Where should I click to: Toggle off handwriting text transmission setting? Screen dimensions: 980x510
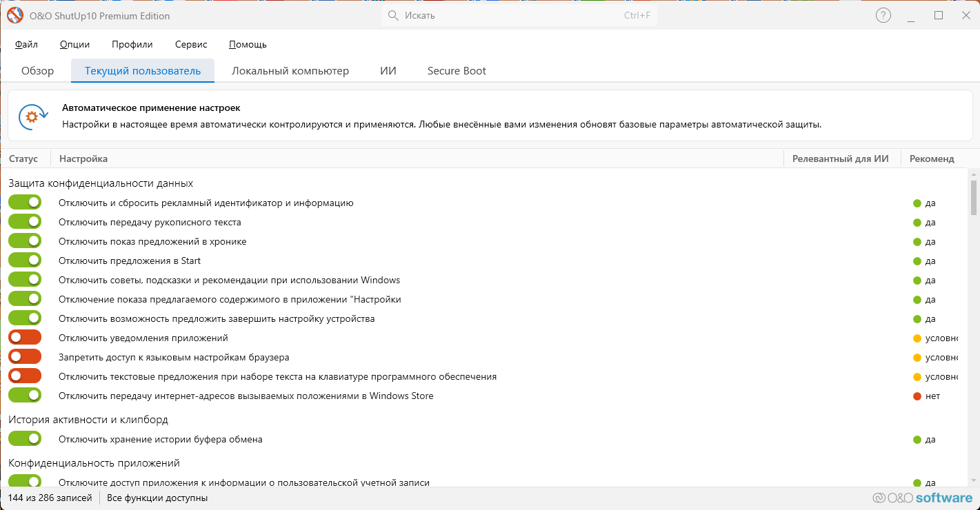[x=25, y=222]
